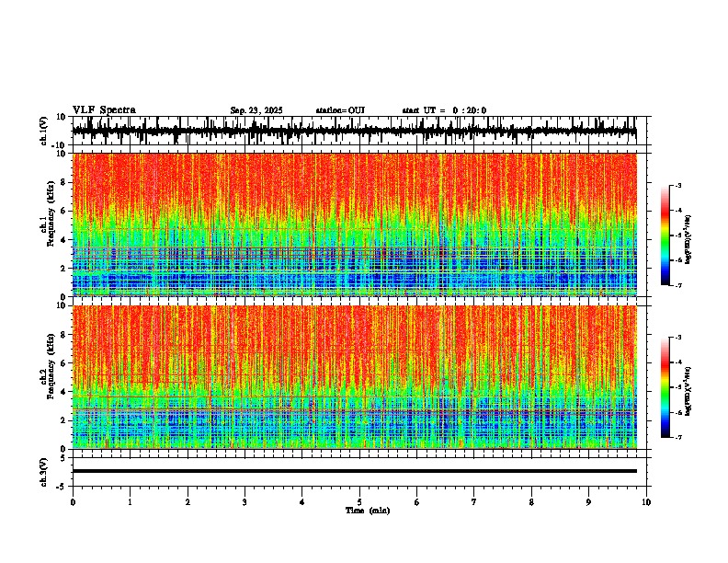Image resolution: width=728 pixels, height=563 pixels.
Task: Click the log(PSD) label beside ch.1 color bar
Action: [x=688, y=239]
